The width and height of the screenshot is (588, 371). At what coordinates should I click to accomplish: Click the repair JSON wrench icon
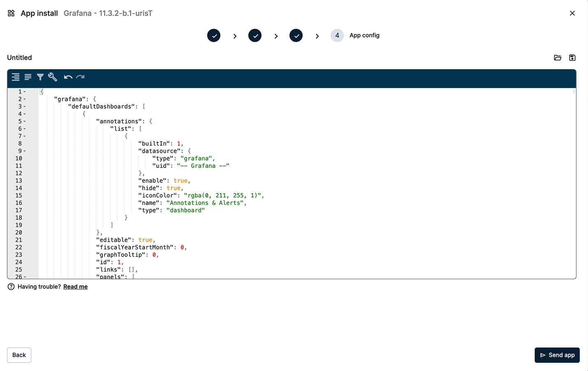tap(53, 77)
